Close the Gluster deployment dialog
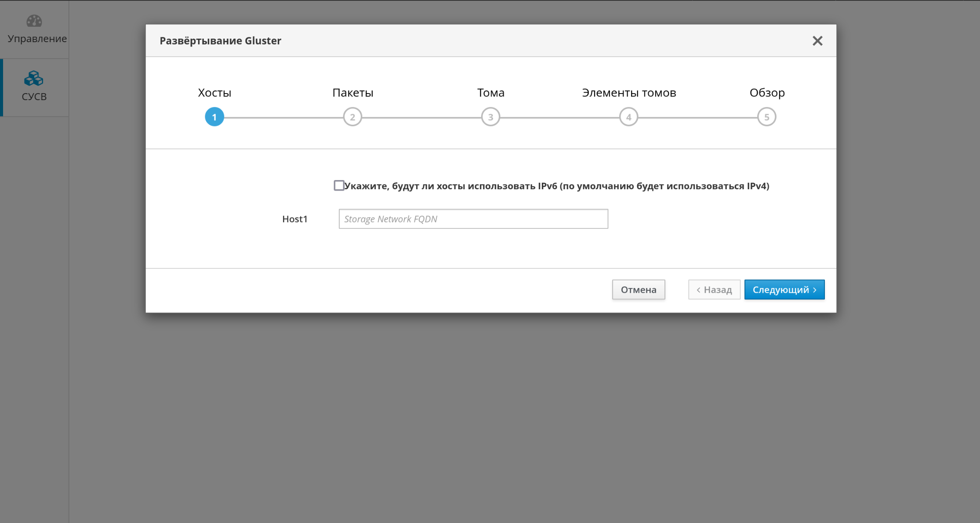Screen dimensions: 980x523 click(x=817, y=41)
